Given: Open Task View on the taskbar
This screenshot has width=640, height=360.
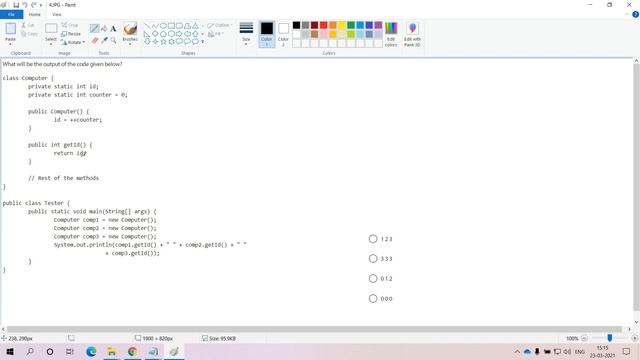Looking at the screenshot, I should pos(70,351).
